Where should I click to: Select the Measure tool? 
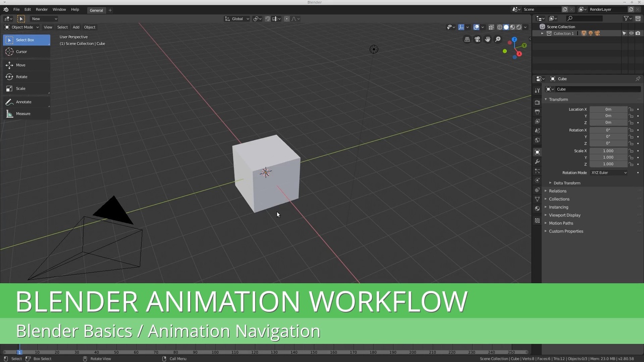click(26, 114)
